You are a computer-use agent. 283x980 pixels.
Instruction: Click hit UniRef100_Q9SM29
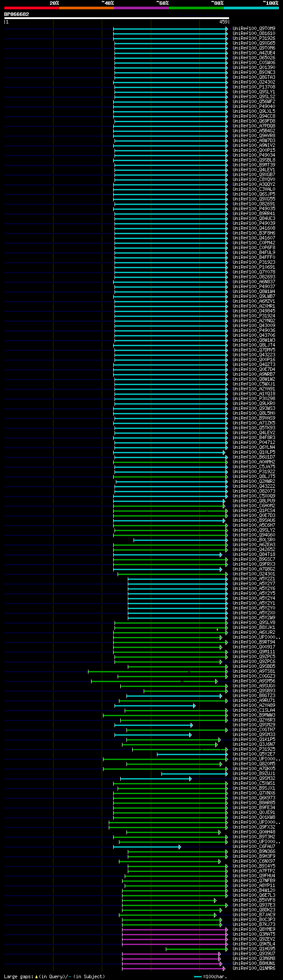click(x=254, y=725)
